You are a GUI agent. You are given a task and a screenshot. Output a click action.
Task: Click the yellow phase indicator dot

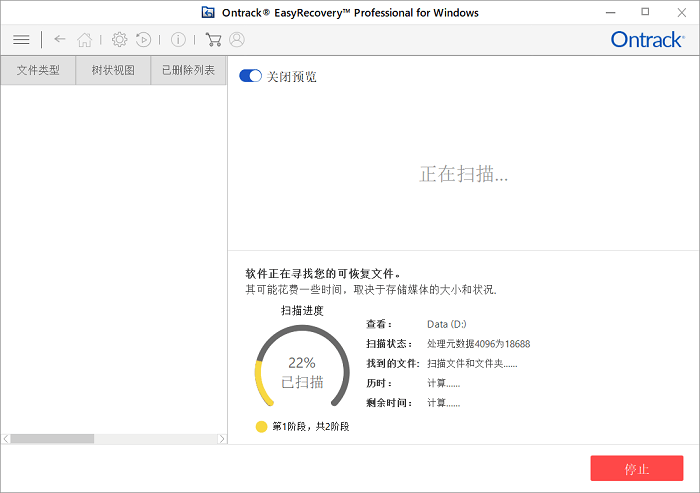tap(261, 426)
